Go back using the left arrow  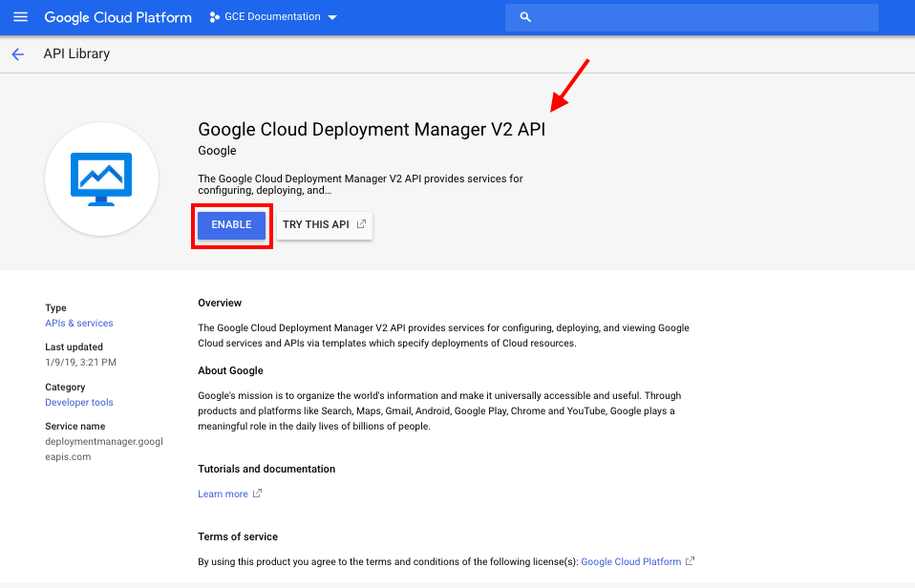tap(18, 54)
